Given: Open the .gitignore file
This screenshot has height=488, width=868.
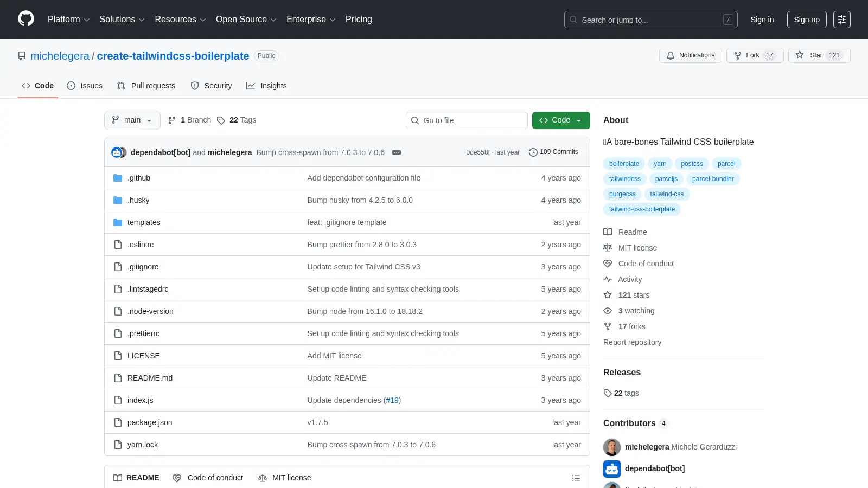Looking at the screenshot, I should point(143,267).
